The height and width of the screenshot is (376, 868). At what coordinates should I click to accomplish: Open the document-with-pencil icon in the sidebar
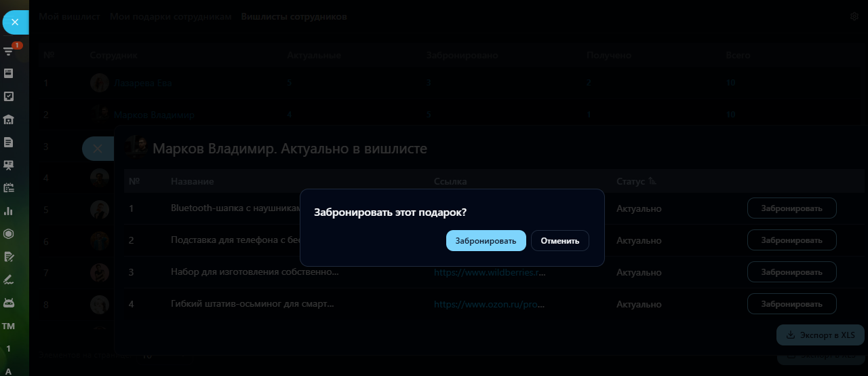9,257
